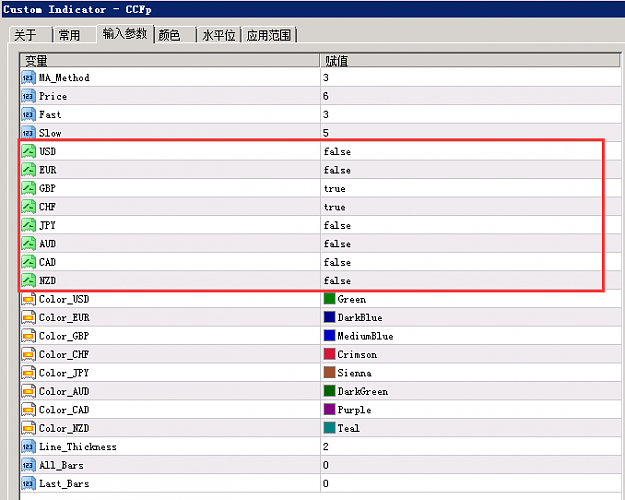Click the integer icon beside MA_Method
Screen dimensions: 625x500
pos(28,77)
